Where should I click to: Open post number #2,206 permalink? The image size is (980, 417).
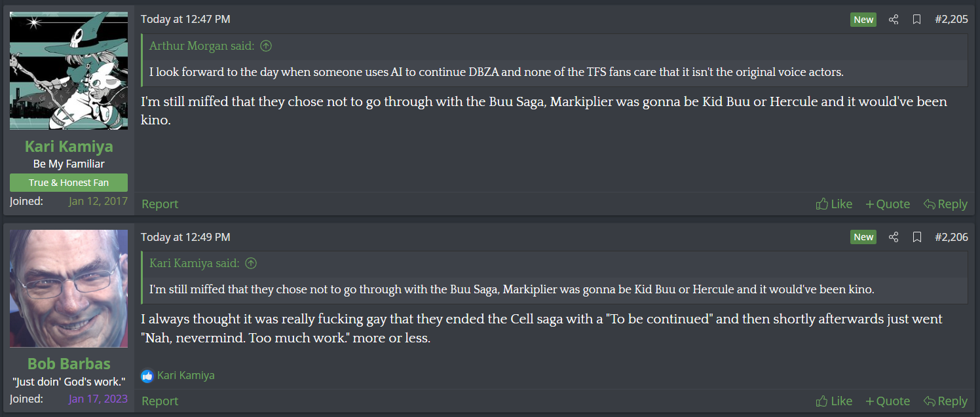tap(951, 237)
